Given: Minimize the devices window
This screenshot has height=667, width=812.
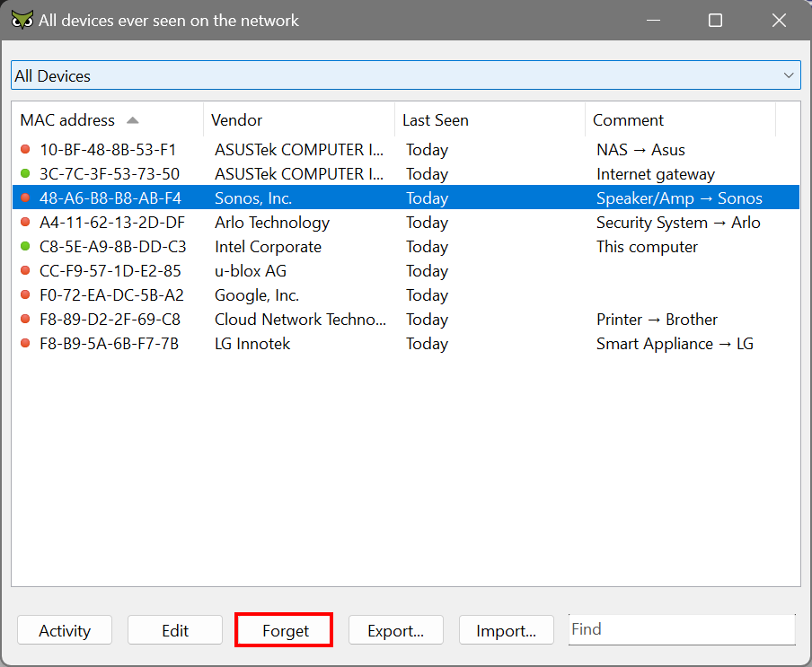Looking at the screenshot, I should point(653,20).
